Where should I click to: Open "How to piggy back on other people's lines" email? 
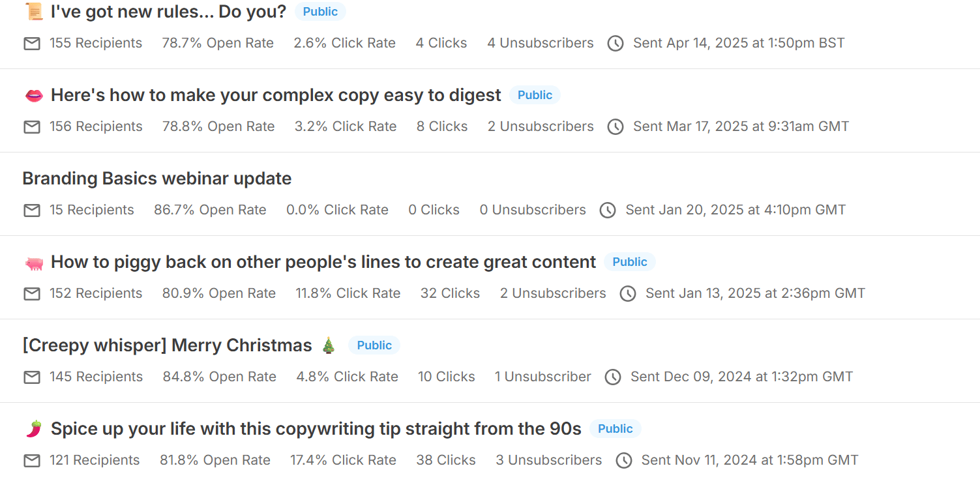point(323,262)
